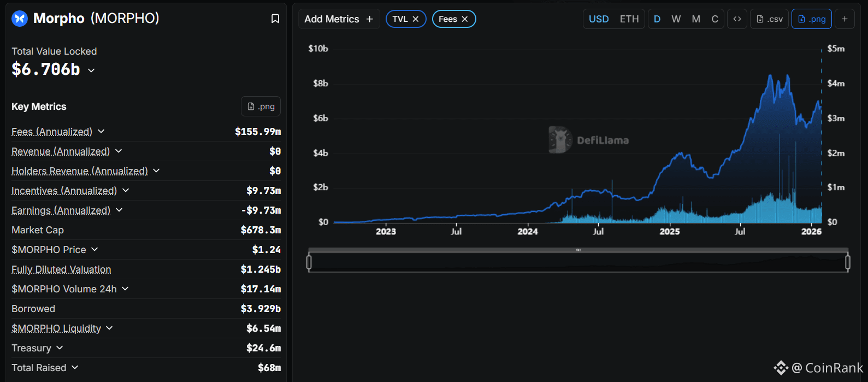The width and height of the screenshot is (868, 382).
Task: Expand the Treasury row
Action: [60, 348]
